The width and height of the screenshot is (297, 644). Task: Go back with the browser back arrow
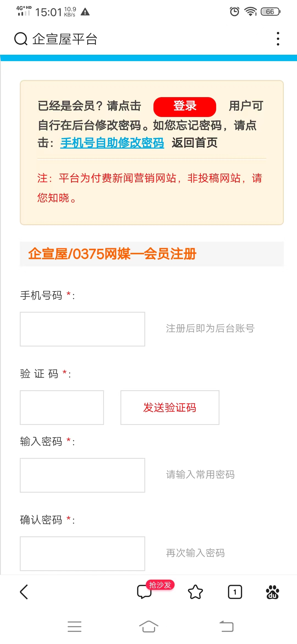pyautogui.click(x=24, y=592)
